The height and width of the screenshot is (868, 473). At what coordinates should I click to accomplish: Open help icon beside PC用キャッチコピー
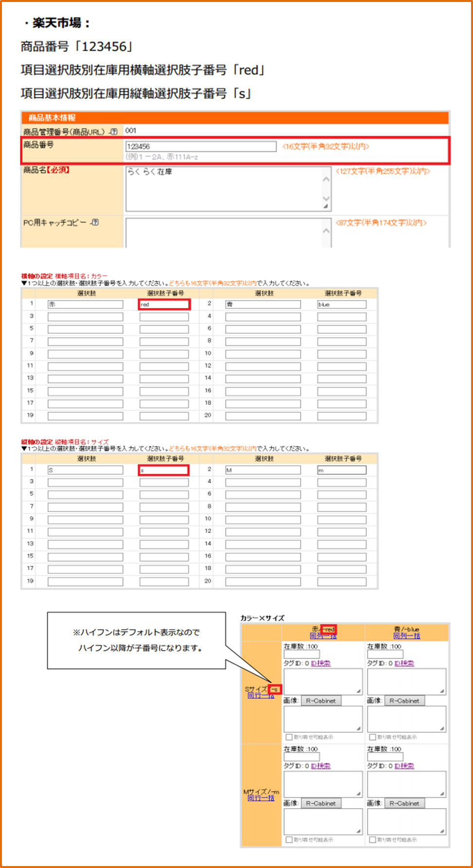tap(95, 222)
